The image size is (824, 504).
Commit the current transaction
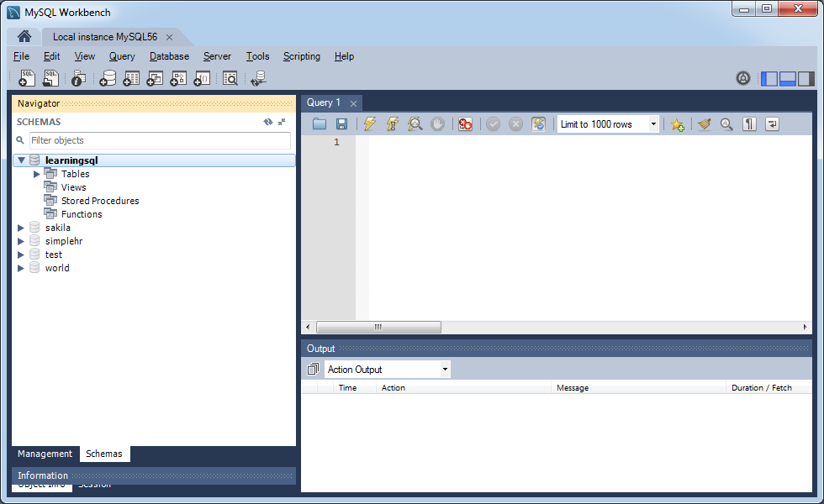click(x=493, y=124)
